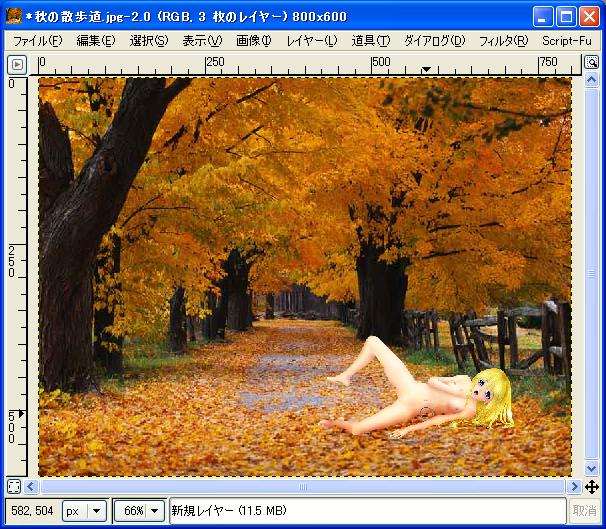The image size is (606, 529).
Task: Click the 新規レイヤー (11.5 MB) status text
Action: tap(229, 510)
